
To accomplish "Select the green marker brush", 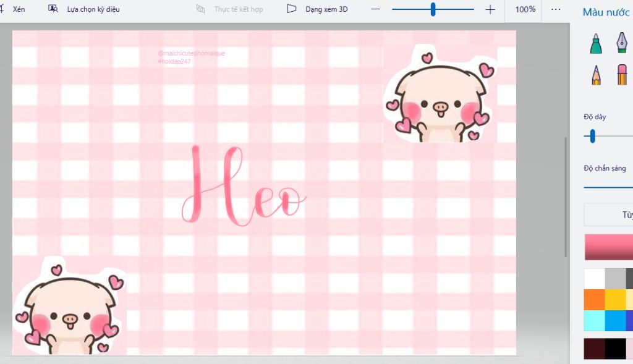I will tap(596, 43).
